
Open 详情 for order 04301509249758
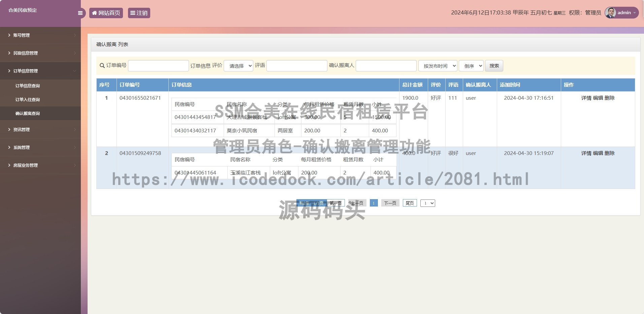(586, 153)
